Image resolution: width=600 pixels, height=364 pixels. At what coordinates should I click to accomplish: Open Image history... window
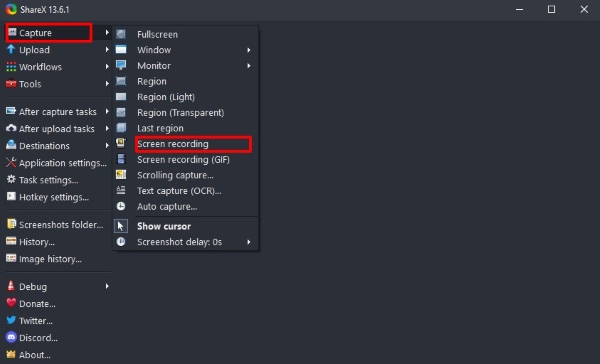(57, 259)
